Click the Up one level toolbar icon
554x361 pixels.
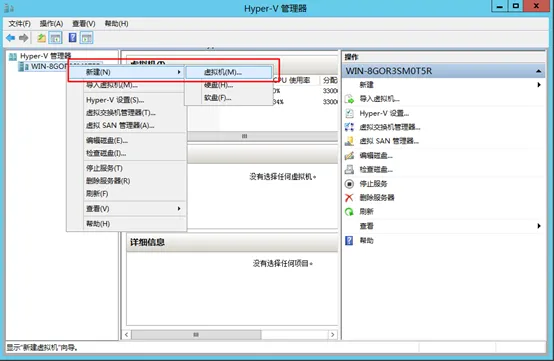pyautogui.click(x=41, y=38)
